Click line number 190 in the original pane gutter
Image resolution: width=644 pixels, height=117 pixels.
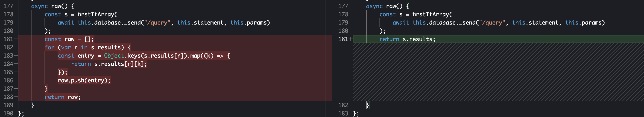click(x=8, y=113)
